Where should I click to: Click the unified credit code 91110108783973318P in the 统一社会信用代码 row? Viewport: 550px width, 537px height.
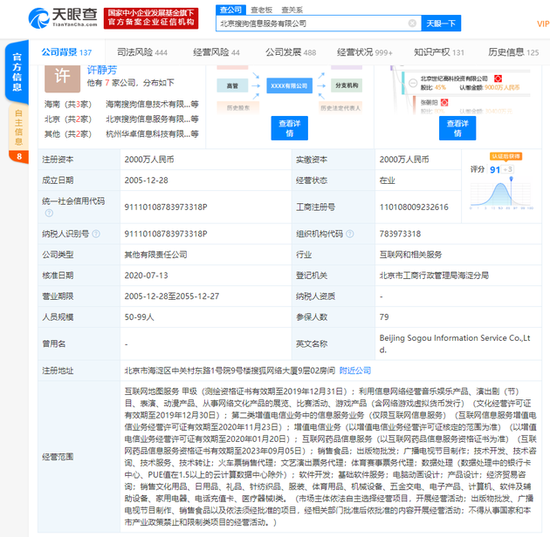pyautogui.click(x=166, y=207)
